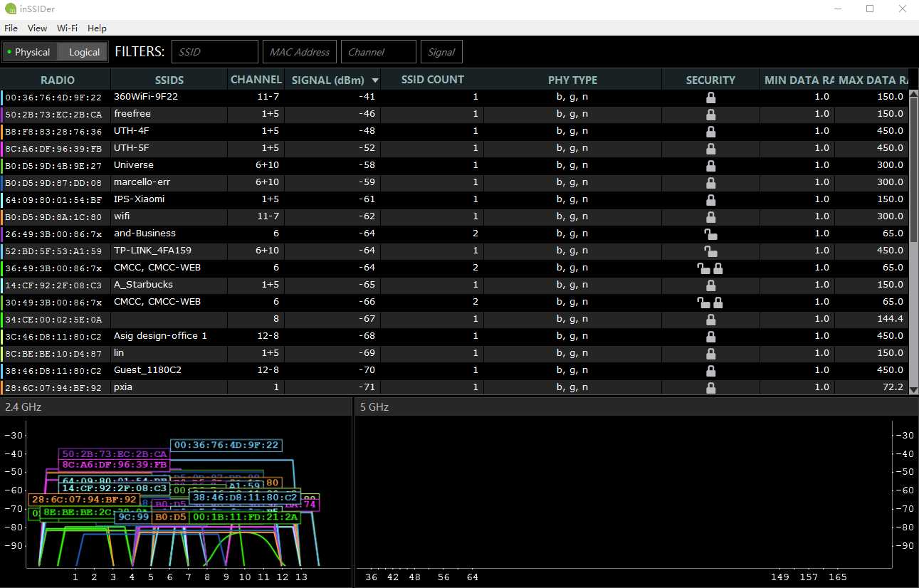The image size is (919, 588).
Task: Click the 38:46:D8:11:80:C2 graph label
Action: (245, 497)
